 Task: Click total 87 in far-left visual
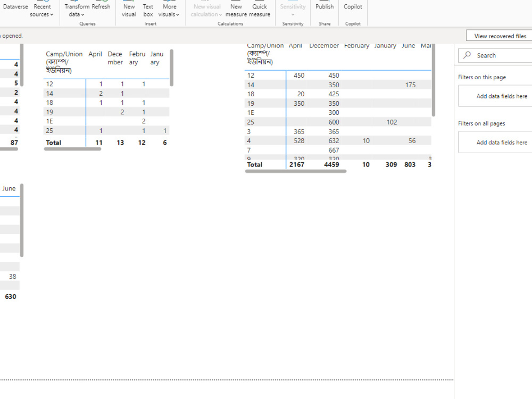coord(14,143)
